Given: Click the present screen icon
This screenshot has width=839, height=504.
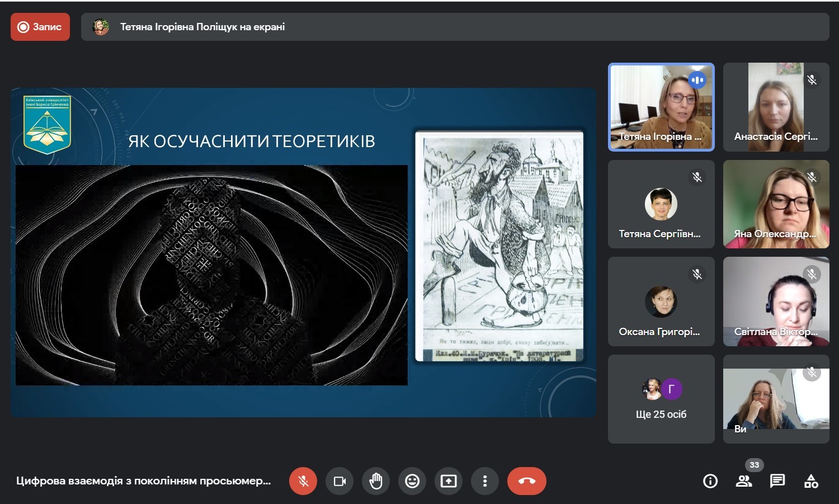Looking at the screenshot, I should pos(449,481).
